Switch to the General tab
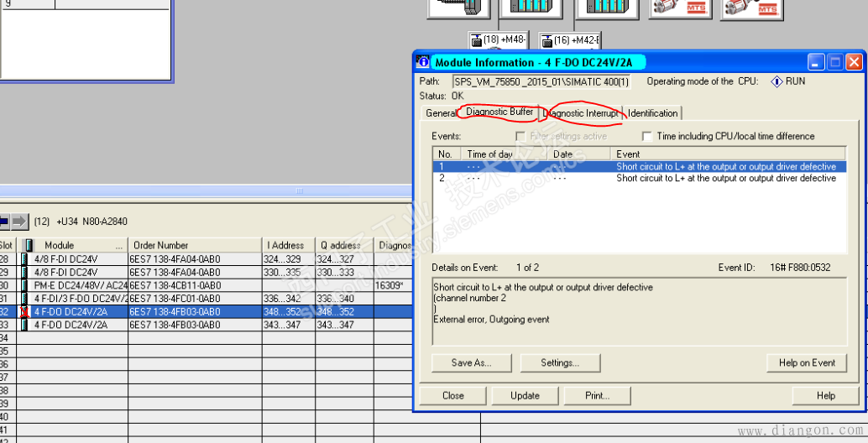 [x=440, y=113]
